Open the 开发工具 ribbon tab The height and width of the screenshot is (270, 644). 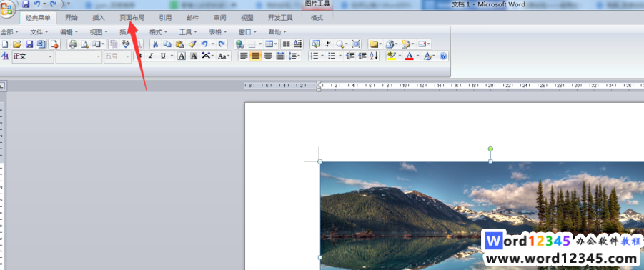click(x=280, y=18)
